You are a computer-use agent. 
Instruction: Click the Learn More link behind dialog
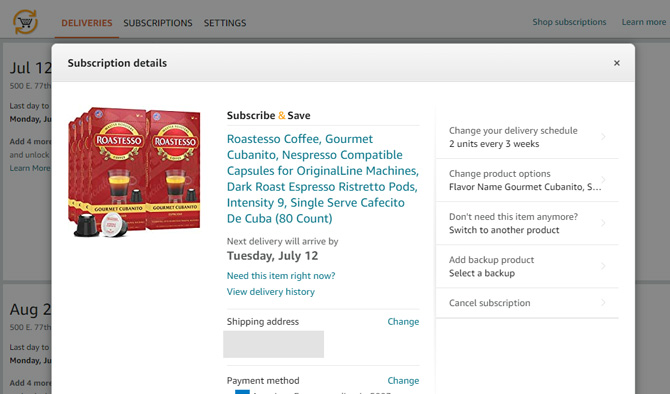click(30, 168)
